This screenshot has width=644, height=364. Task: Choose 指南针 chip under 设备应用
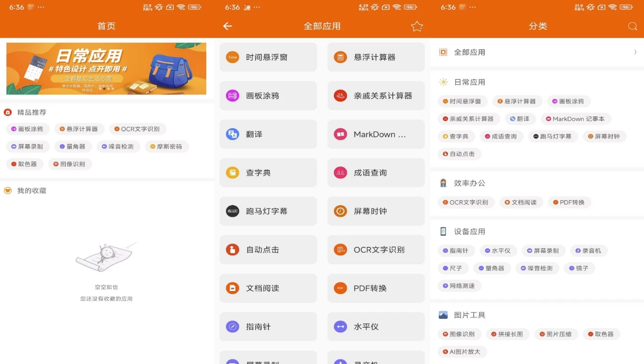pyautogui.click(x=456, y=251)
